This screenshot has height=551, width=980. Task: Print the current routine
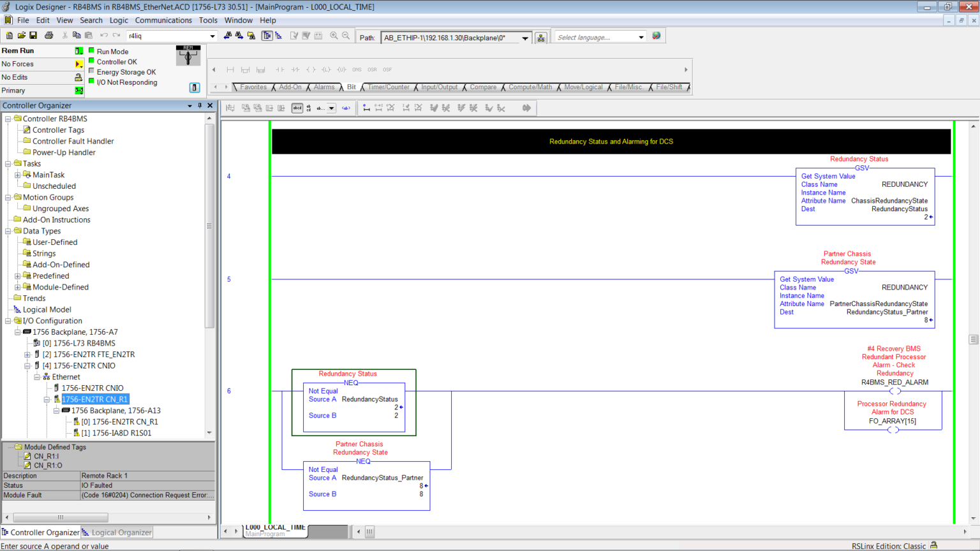pos(48,36)
